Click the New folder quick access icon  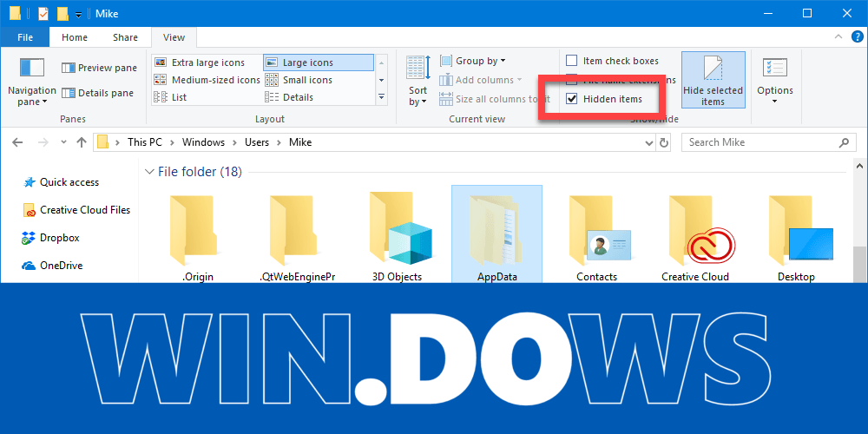(62, 13)
